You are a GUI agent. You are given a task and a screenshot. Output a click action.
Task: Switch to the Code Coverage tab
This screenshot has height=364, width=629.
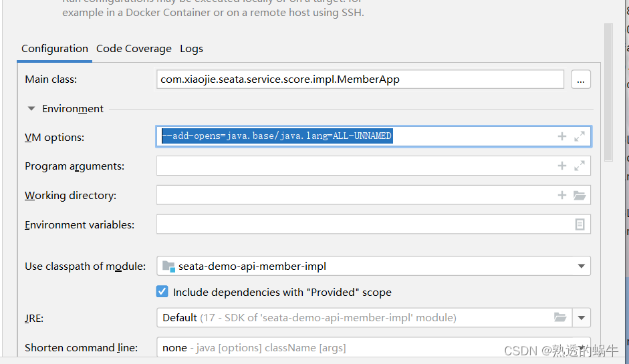(134, 49)
